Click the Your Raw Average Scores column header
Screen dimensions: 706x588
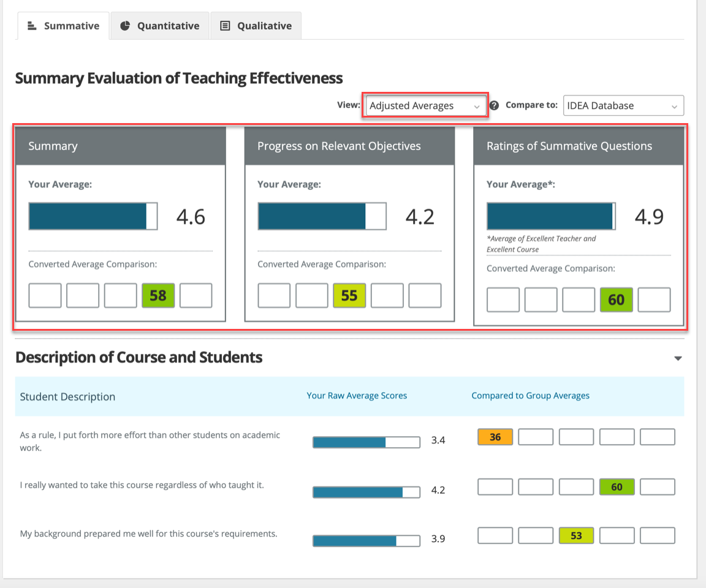pyautogui.click(x=357, y=396)
